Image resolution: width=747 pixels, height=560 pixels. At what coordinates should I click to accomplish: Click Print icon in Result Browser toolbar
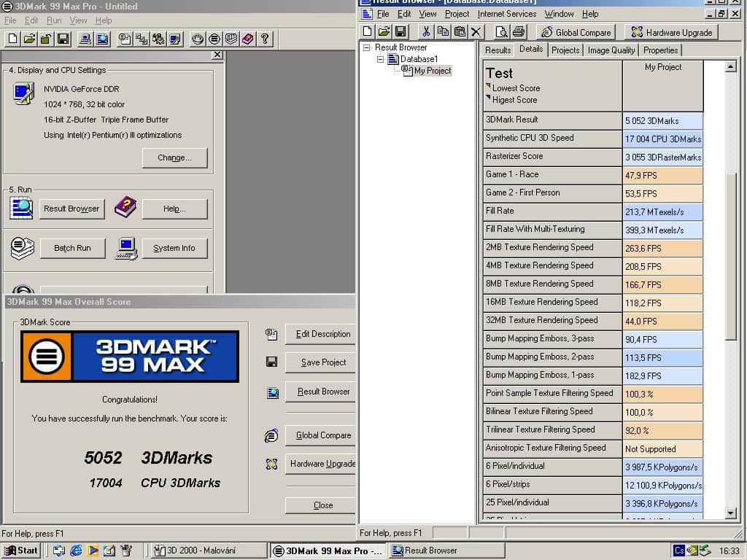point(519,32)
